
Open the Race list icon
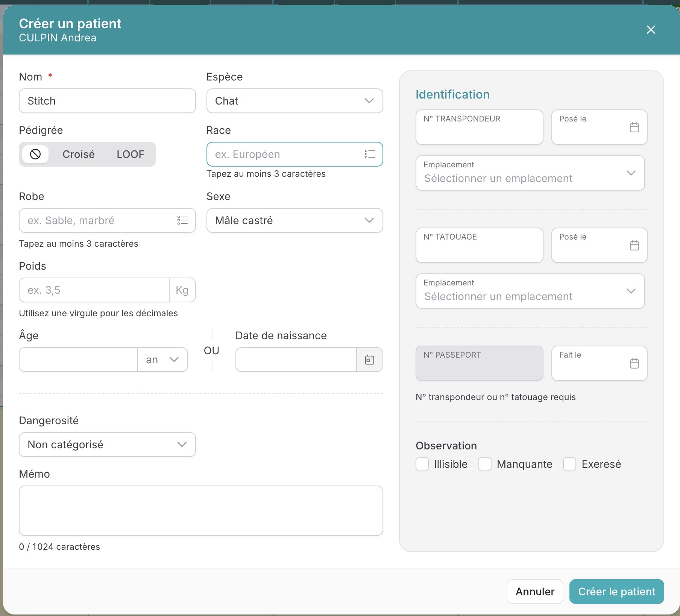tap(370, 154)
